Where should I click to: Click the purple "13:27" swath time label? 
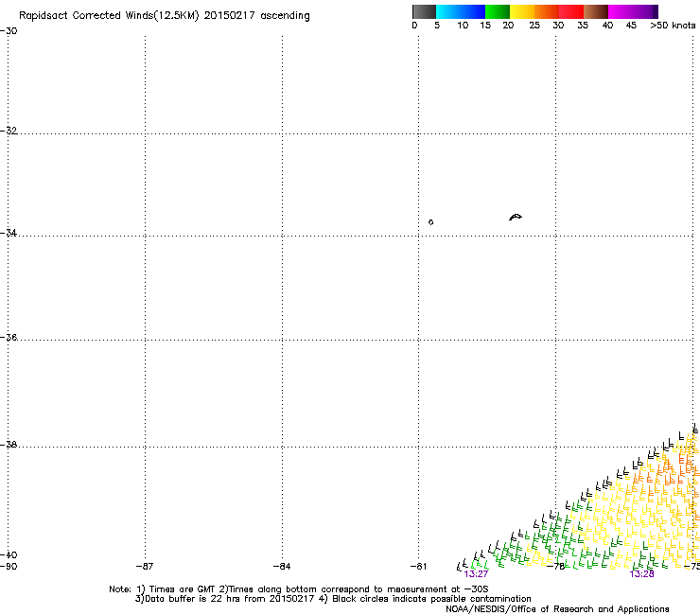pos(476,574)
